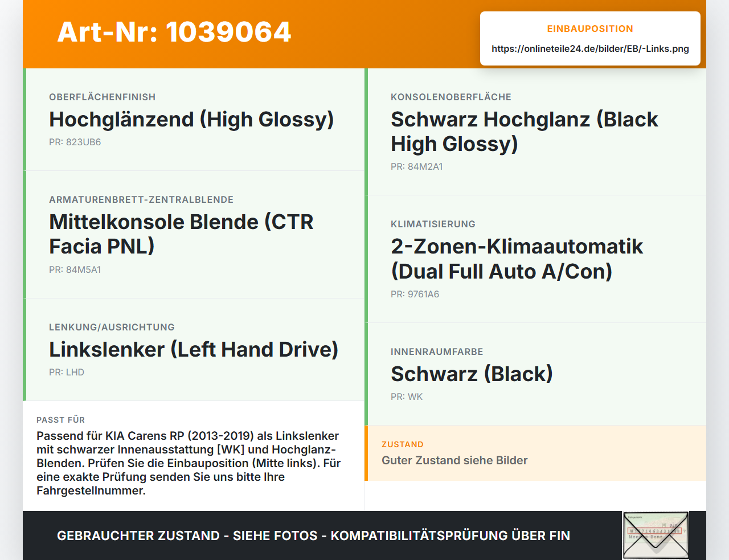Select PR: 84M2A1 code text
Image resolution: width=729 pixels, height=560 pixels.
[x=417, y=167]
